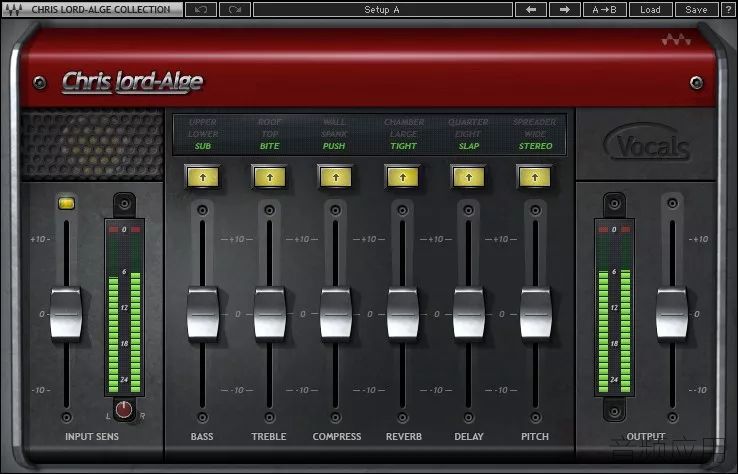738x474 pixels.
Task: Click the input meter clip indicator at 0
Action: [124, 230]
